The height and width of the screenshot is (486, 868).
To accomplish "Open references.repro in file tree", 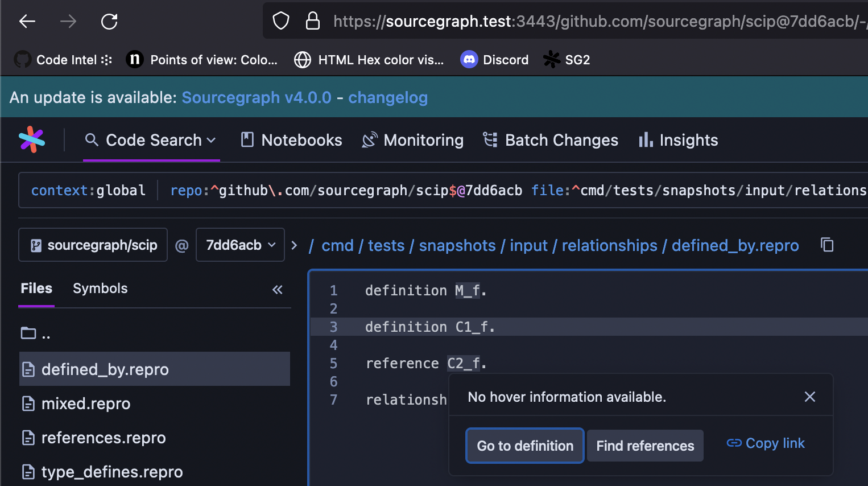I will coord(93,438).
